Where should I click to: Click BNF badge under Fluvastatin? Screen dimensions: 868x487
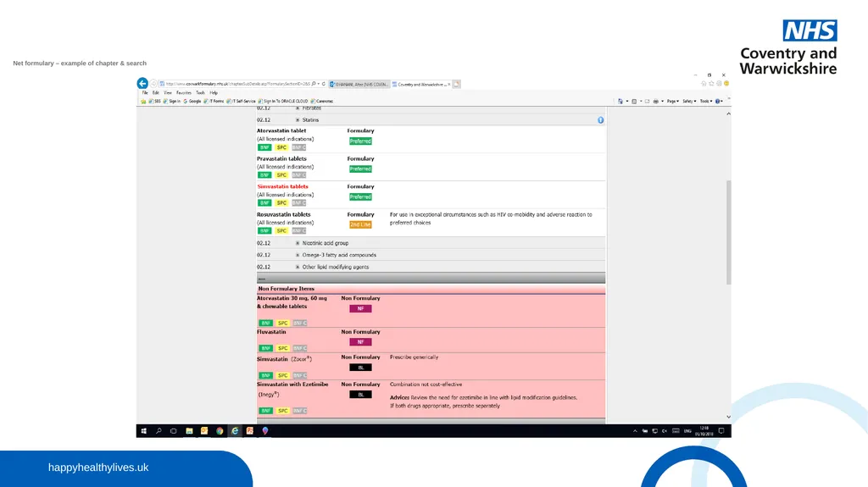tap(265, 348)
